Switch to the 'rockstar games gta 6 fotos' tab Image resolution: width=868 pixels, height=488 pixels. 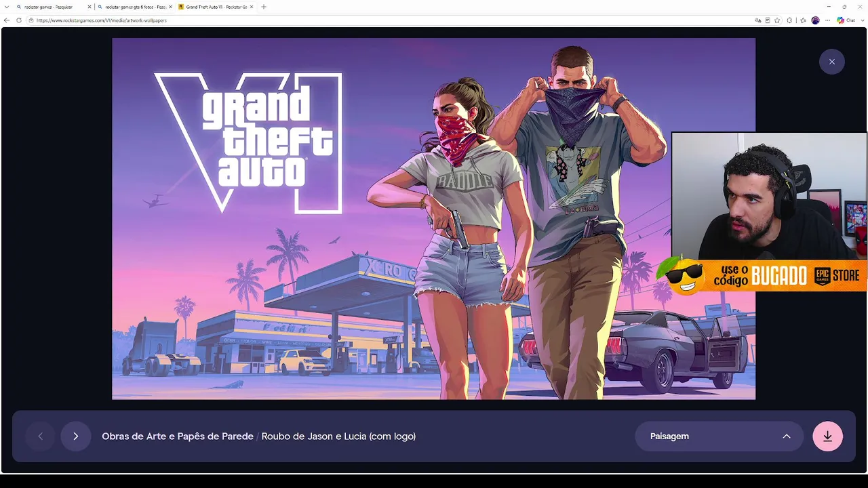[x=134, y=7]
